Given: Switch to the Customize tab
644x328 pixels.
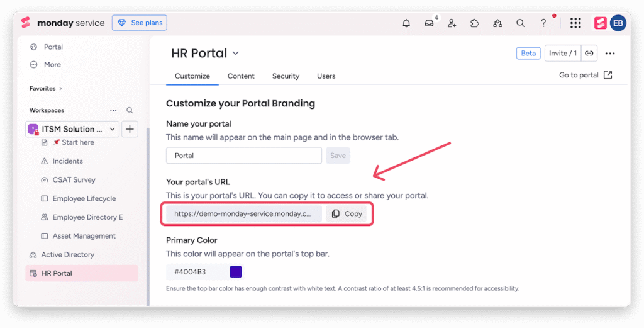Looking at the screenshot, I should (192, 76).
